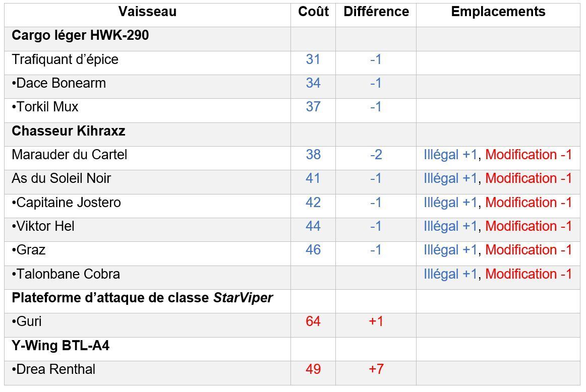Click the Chasseur Kihraxz section heading
Image resolution: width=586 pixels, height=392 pixels.
(x=69, y=131)
